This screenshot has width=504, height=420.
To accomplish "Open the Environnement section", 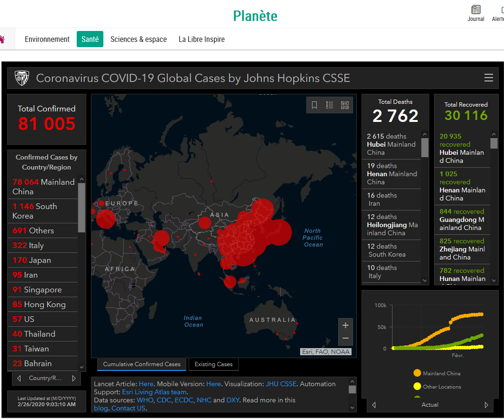I will coord(47,39).
